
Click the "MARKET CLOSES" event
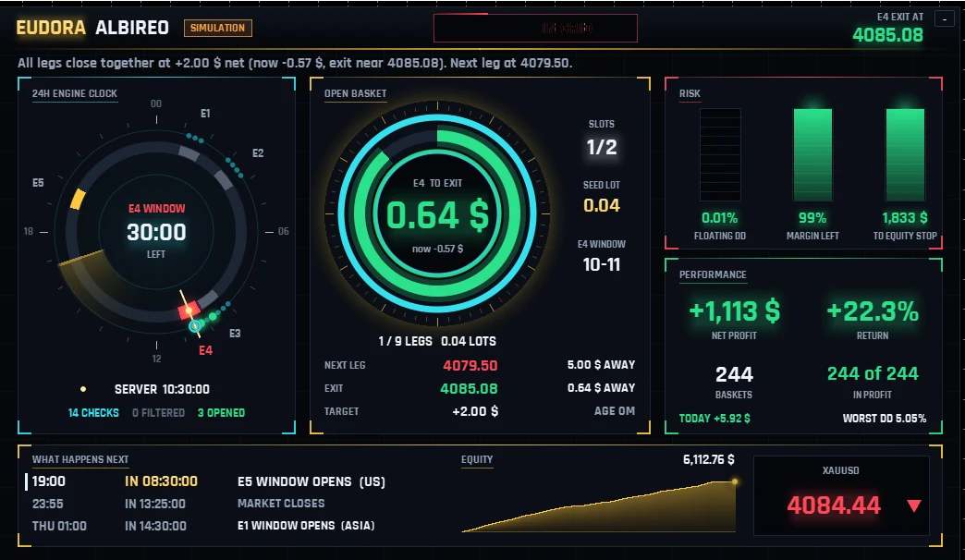(281, 504)
